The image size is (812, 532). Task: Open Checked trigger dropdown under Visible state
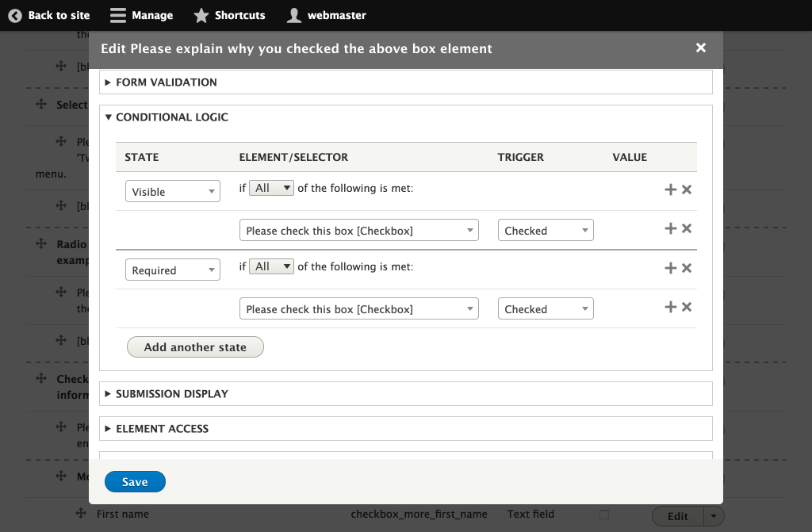point(546,230)
